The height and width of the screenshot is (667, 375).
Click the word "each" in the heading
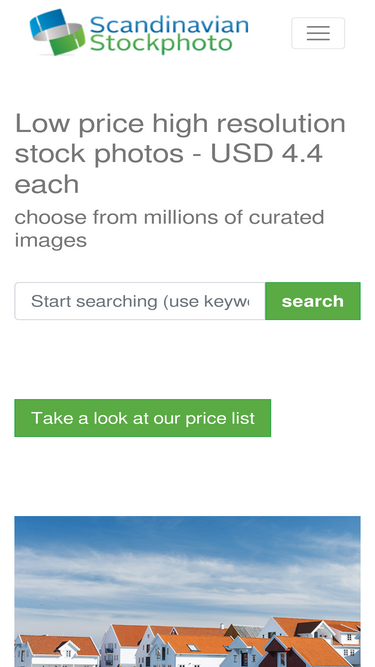[x=47, y=185]
